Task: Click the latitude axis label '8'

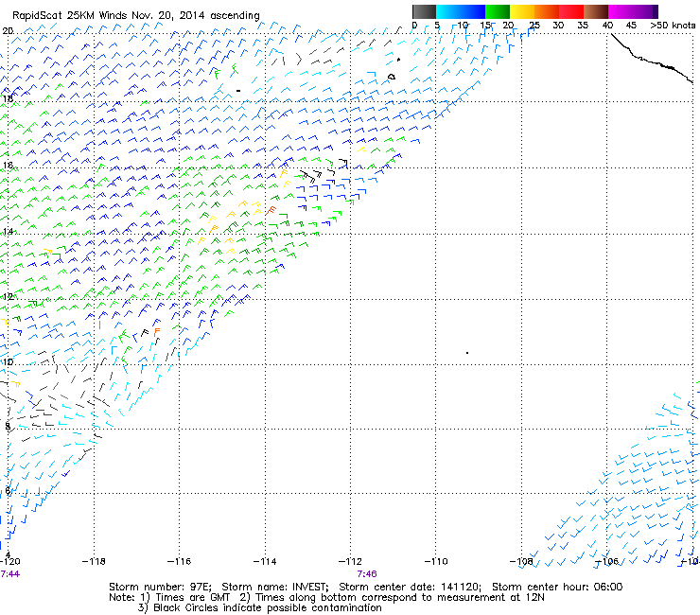Action: [8, 426]
